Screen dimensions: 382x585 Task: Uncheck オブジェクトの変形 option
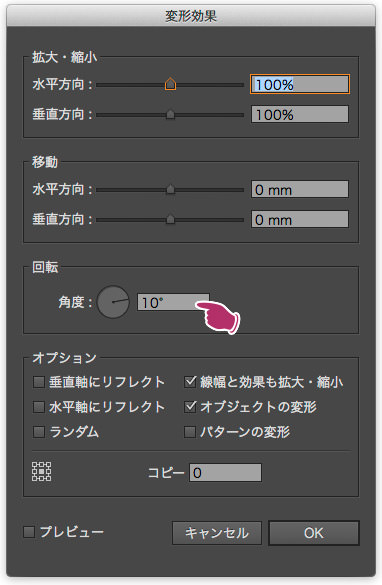coord(190,406)
